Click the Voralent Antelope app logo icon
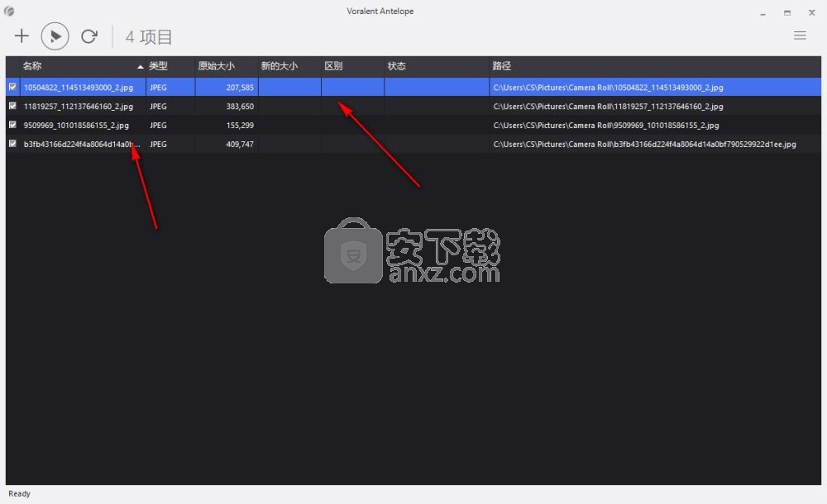This screenshot has width=827, height=504. point(9,11)
